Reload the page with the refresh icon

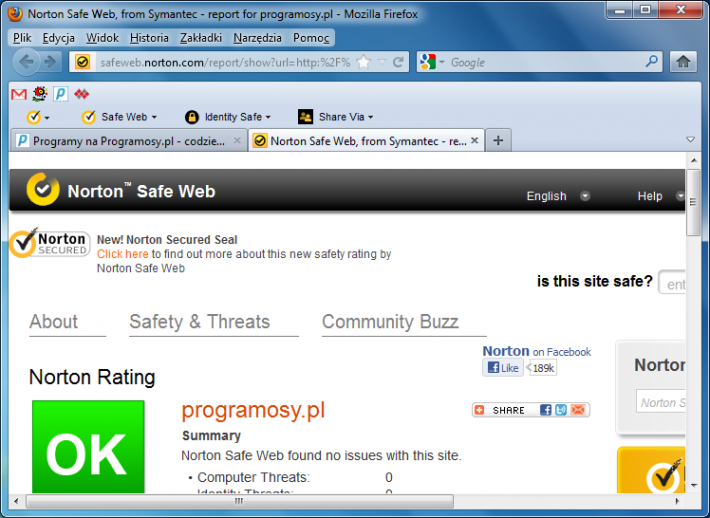click(398, 62)
